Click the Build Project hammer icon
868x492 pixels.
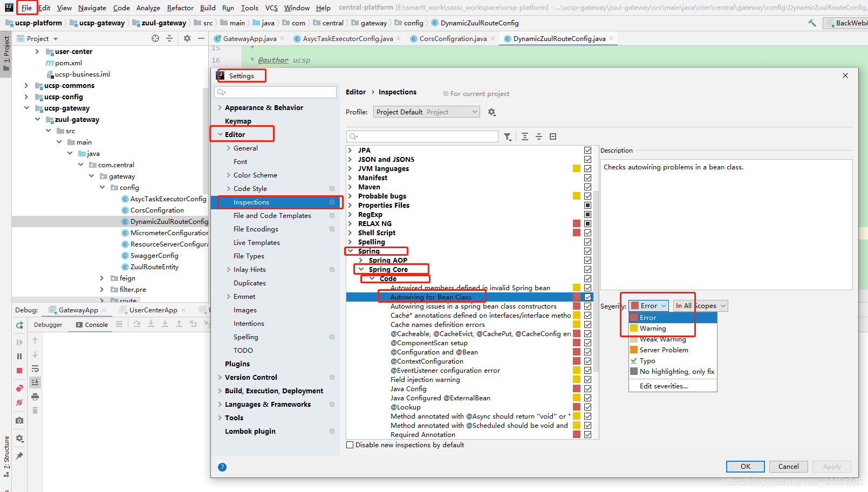(x=812, y=23)
